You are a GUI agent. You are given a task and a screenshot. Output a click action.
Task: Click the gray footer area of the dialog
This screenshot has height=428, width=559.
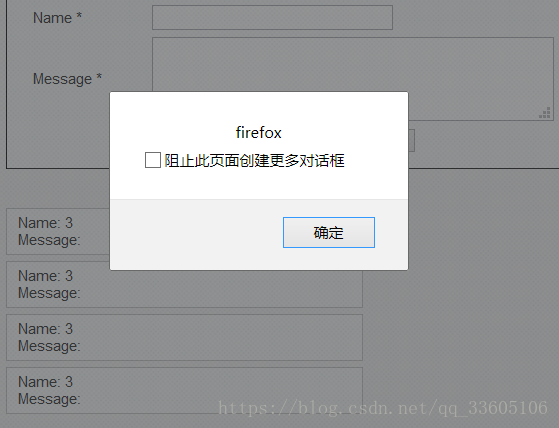[259, 234]
